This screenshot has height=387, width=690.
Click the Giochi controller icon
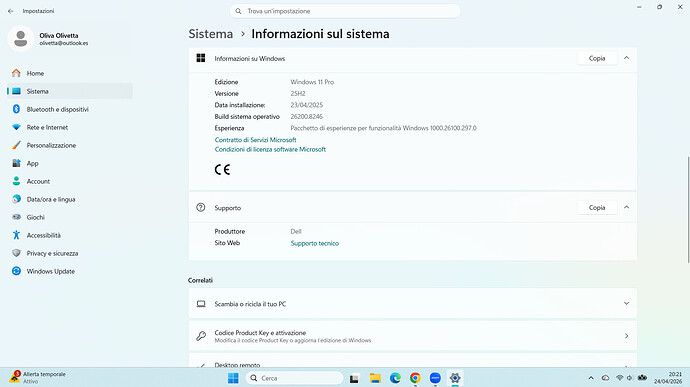point(16,217)
